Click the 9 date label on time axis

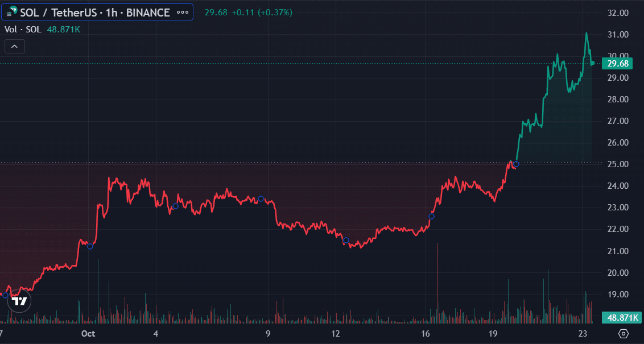268,333
